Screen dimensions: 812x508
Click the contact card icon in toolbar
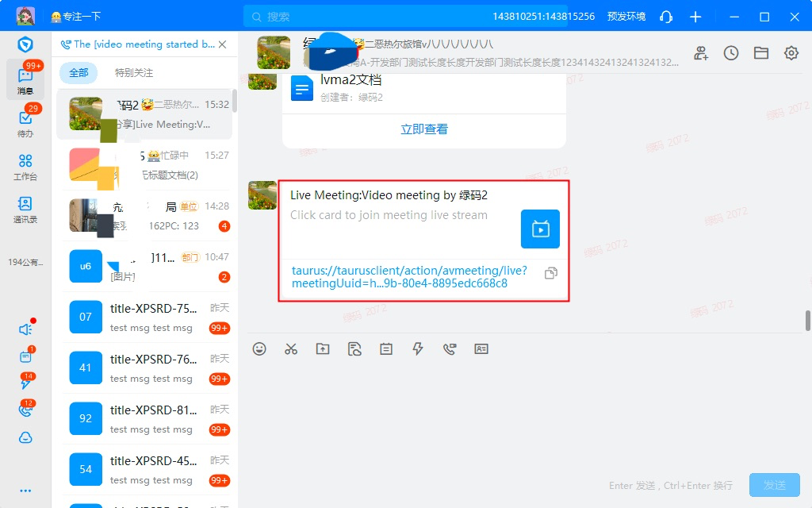[x=481, y=348]
